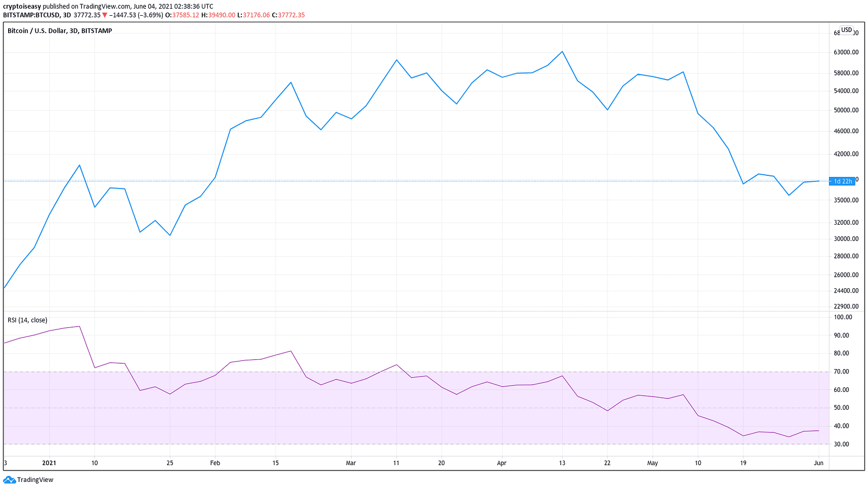Open the 'cryptoiseasy' author name
Screen dimensions: 868x489
coord(22,7)
